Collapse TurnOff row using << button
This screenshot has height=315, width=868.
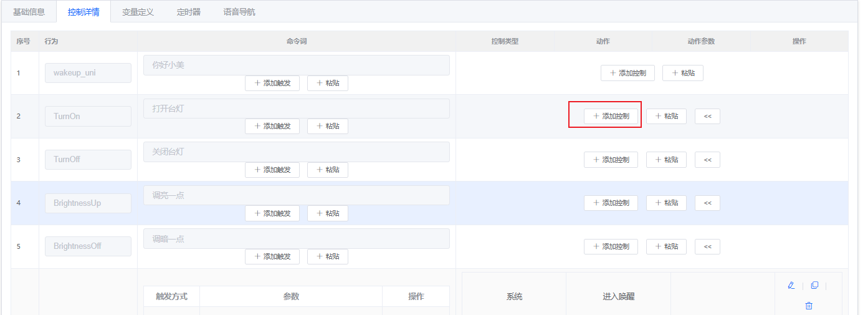pyautogui.click(x=707, y=160)
